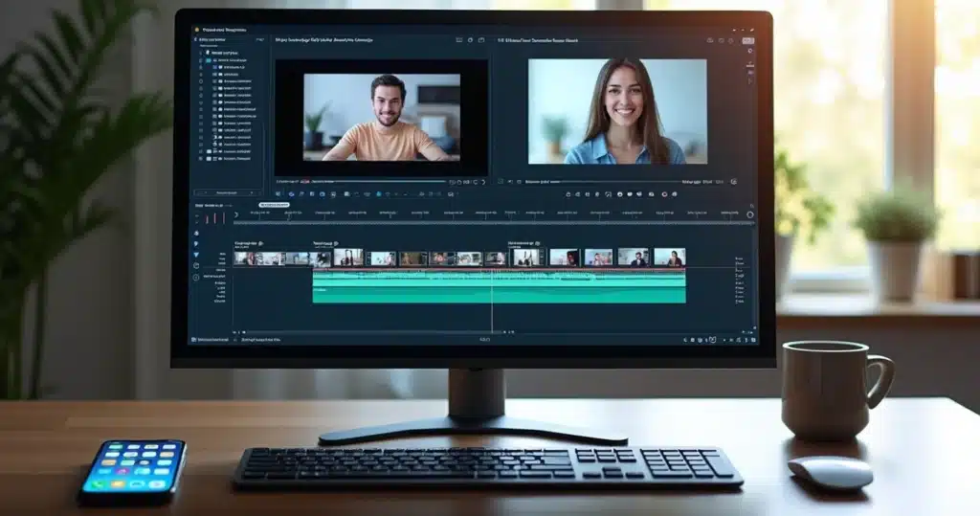980x516 pixels.
Task: Click the orange app icon in title bar
Action: tap(197, 30)
